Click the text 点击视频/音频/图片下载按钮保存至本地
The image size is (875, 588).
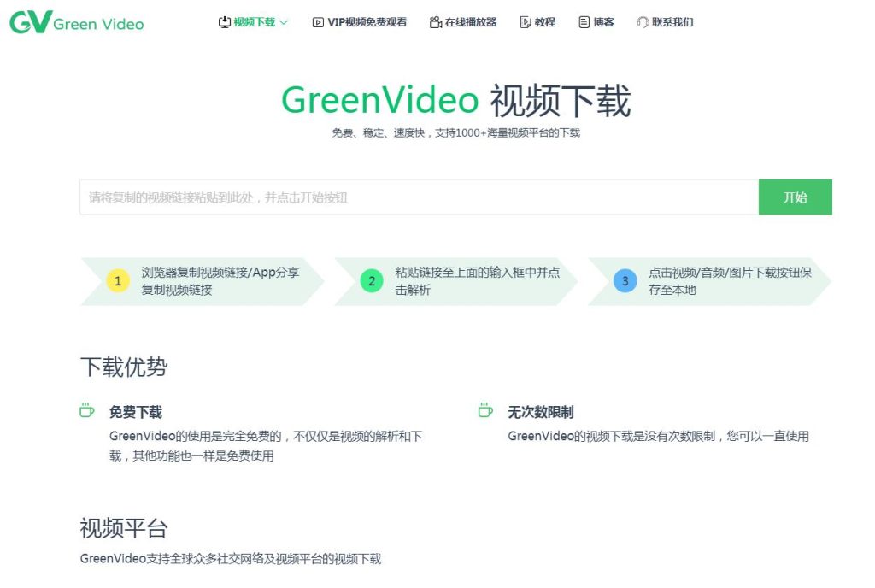click(730, 280)
